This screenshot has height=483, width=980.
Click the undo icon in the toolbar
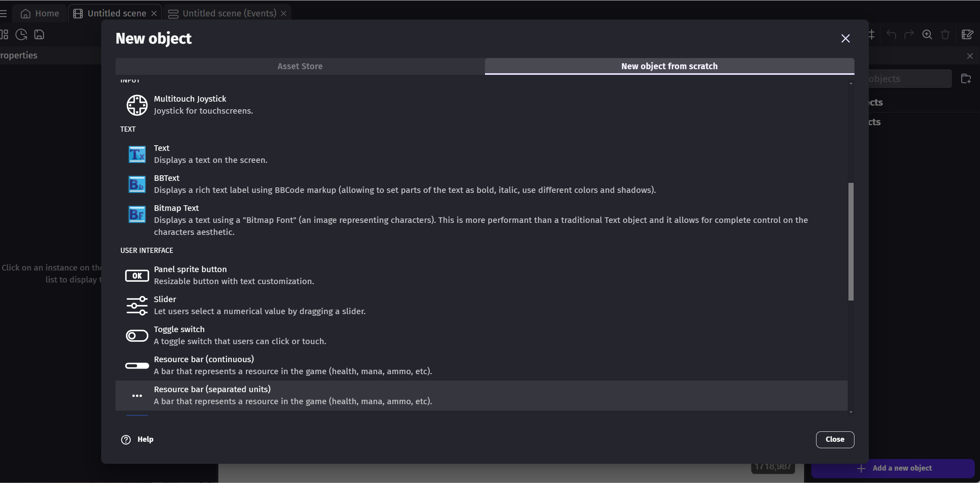[x=891, y=34]
